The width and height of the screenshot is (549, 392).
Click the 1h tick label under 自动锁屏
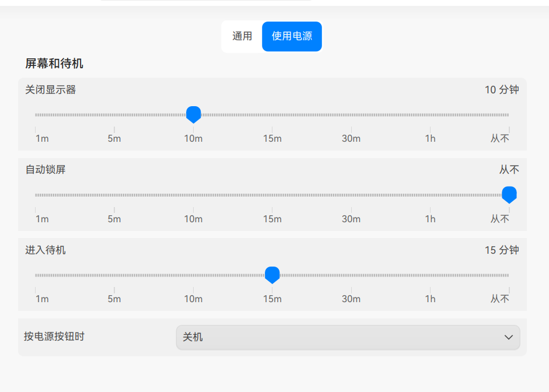point(431,219)
